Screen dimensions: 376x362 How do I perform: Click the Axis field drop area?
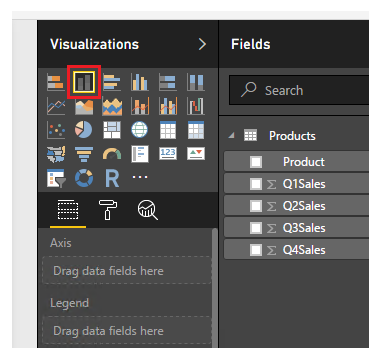tap(127, 270)
